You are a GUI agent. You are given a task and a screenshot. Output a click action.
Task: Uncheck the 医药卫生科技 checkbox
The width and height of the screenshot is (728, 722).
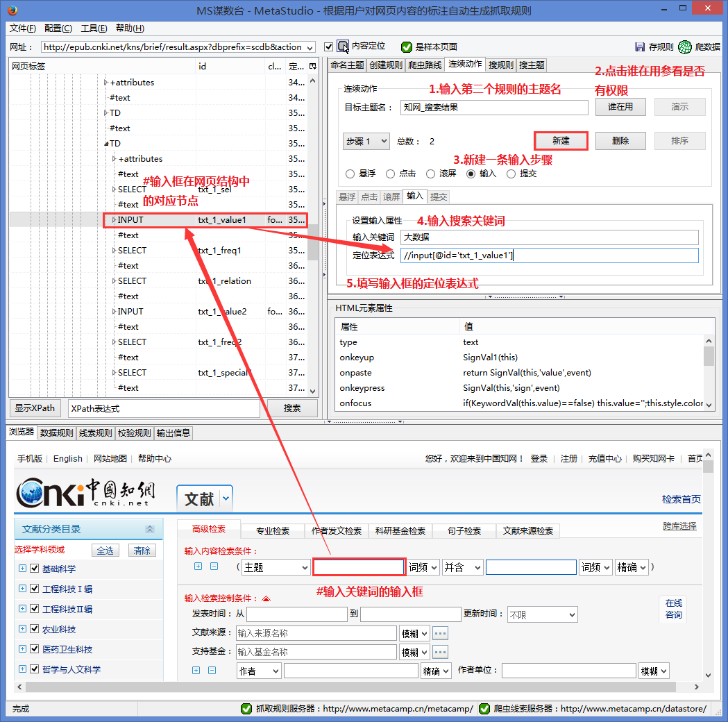pos(35,648)
